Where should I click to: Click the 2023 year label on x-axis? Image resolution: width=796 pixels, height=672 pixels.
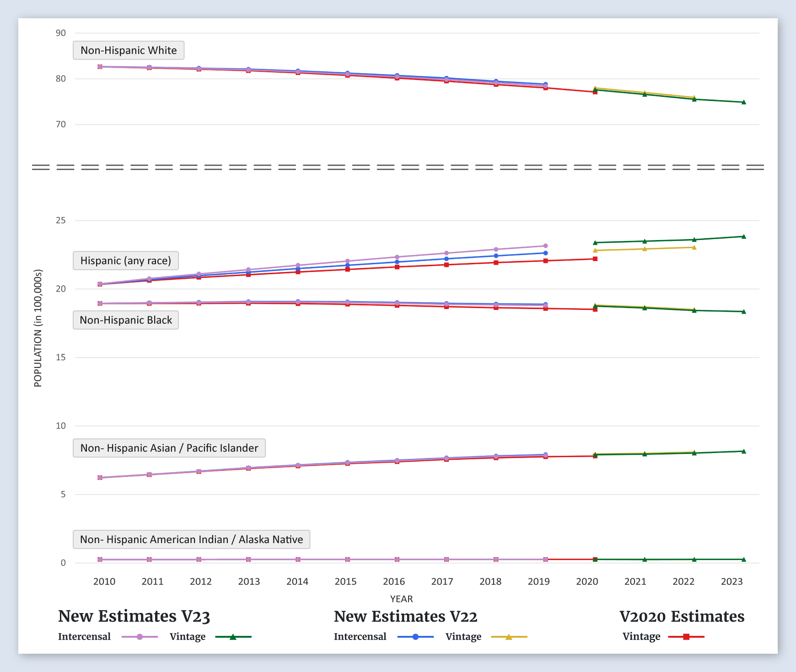pos(731,581)
